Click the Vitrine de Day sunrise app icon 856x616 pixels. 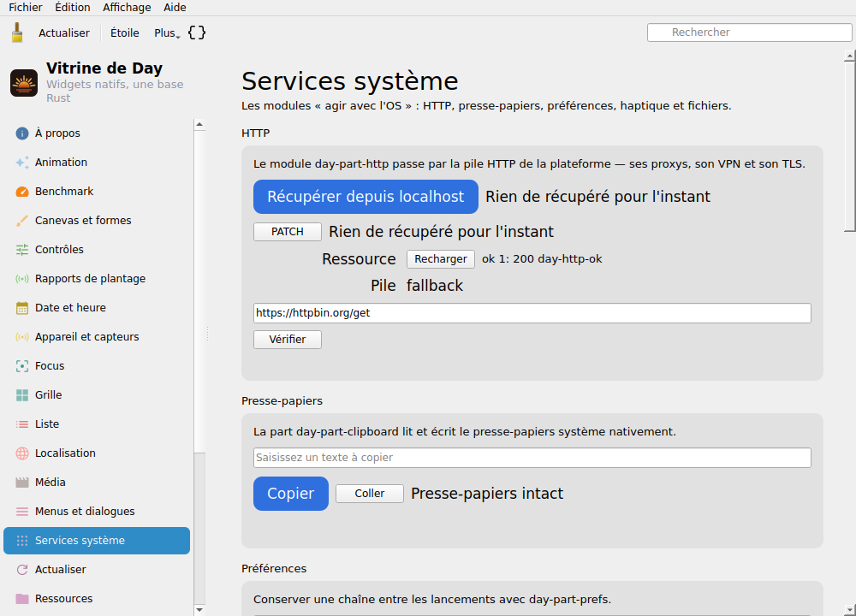click(24, 83)
